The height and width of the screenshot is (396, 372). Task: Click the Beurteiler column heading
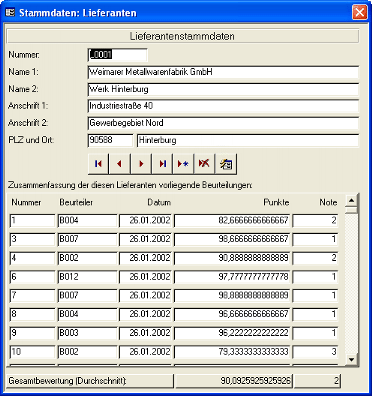(x=76, y=202)
